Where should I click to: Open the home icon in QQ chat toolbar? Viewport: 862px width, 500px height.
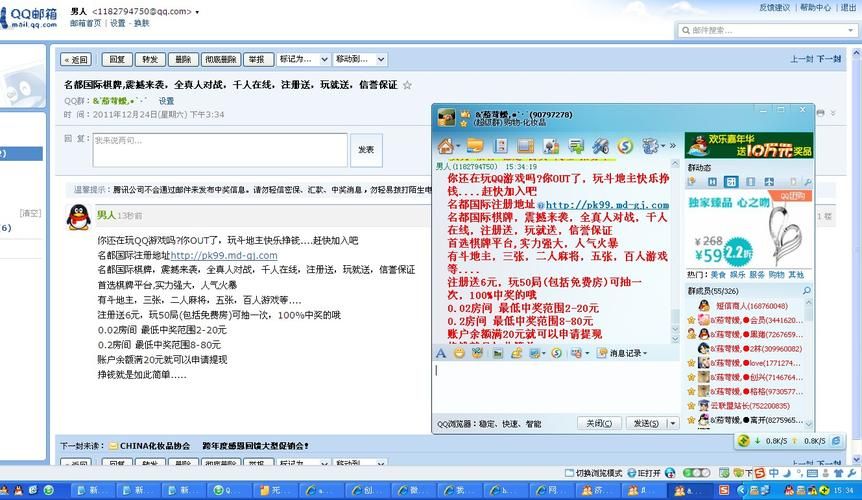point(445,146)
